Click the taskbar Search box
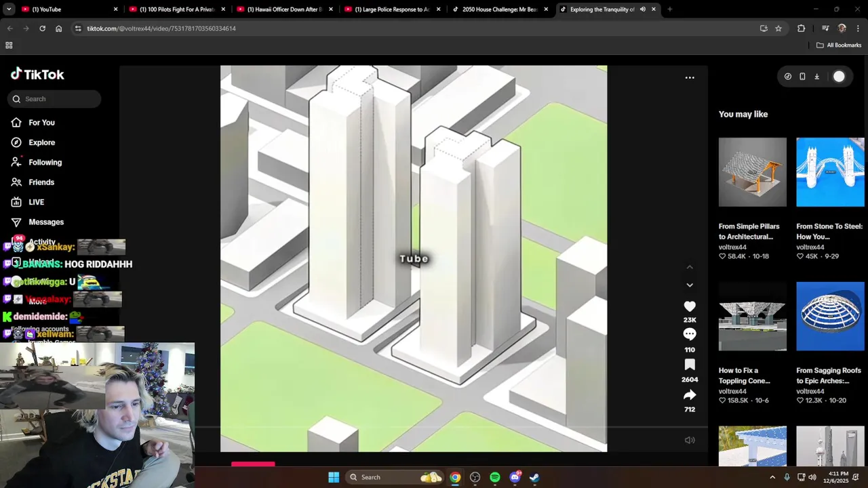The image size is (868, 488). [x=395, y=477]
